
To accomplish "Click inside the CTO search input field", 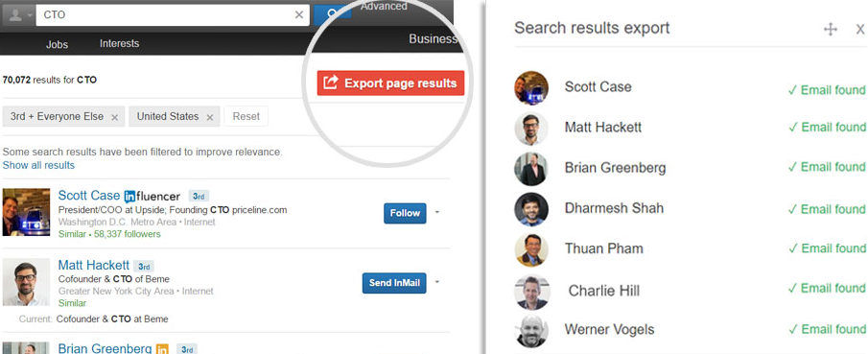I will pyautogui.click(x=165, y=15).
